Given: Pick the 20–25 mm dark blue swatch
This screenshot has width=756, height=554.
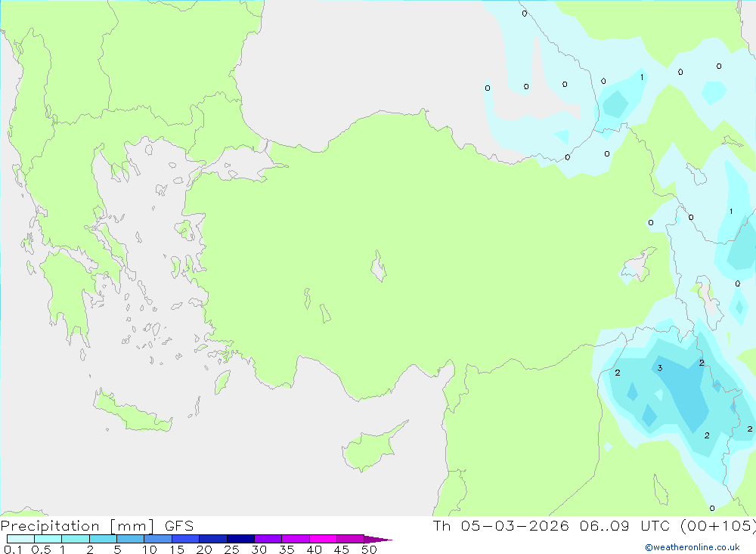Looking at the screenshot, I should click(x=213, y=539).
